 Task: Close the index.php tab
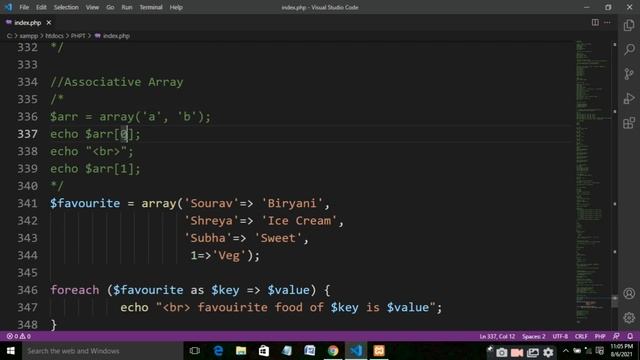click(x=49, y=22)
